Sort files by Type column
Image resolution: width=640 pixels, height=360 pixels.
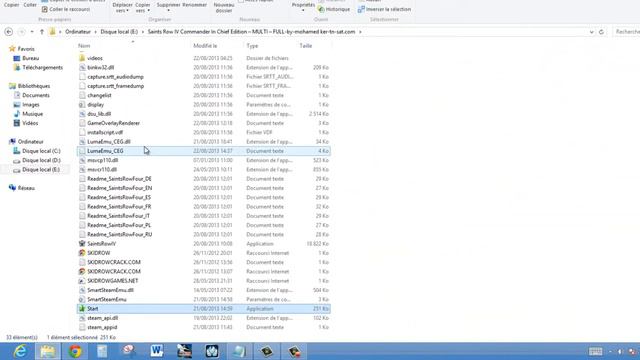tap(252, 46)
